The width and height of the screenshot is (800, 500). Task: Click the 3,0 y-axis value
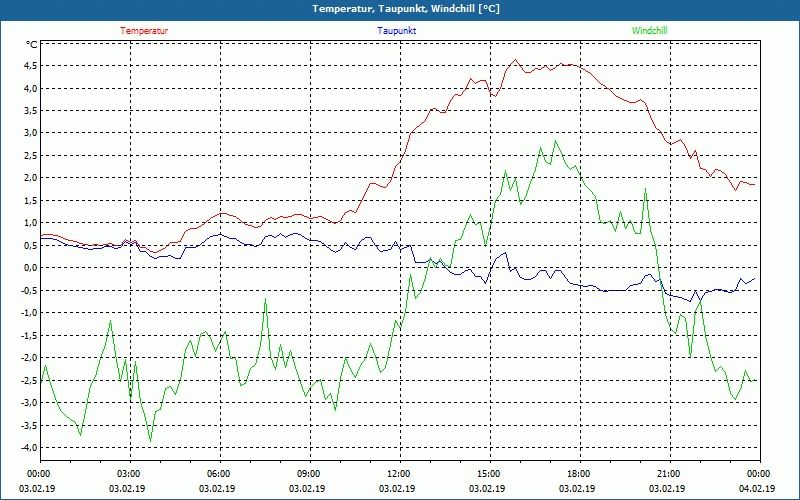coord(30,133)
